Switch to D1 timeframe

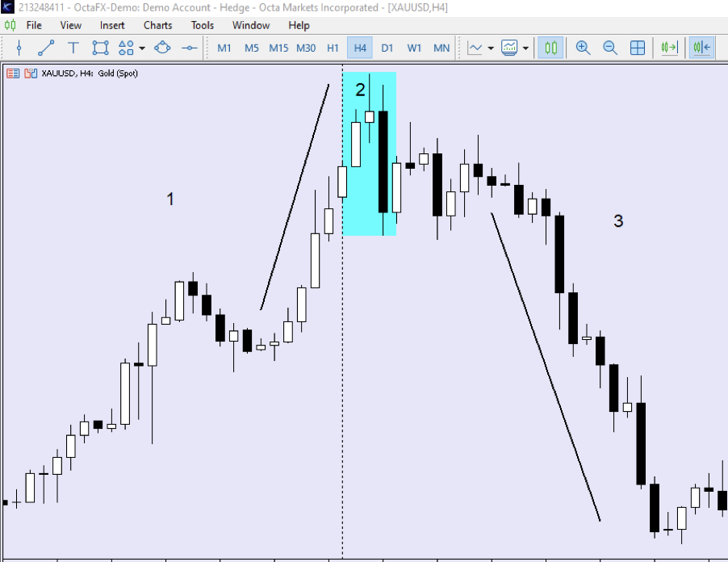click(387, 48)
